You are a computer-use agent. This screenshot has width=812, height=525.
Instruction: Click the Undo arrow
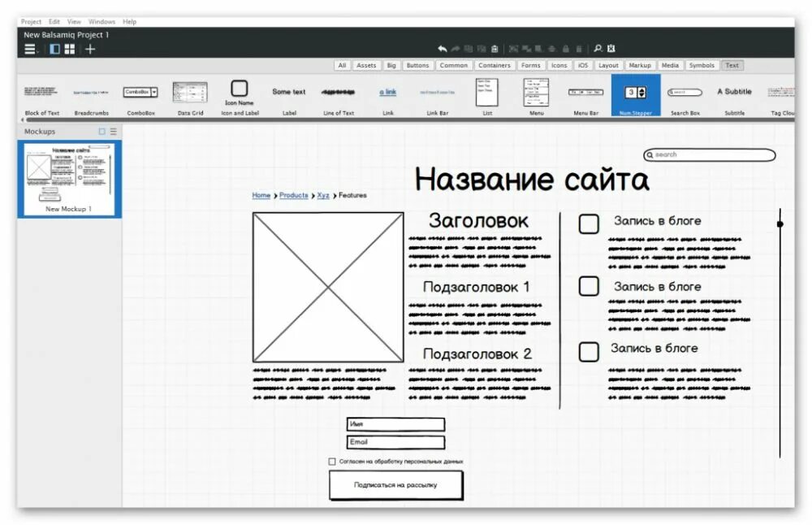[x=442, y=49]
